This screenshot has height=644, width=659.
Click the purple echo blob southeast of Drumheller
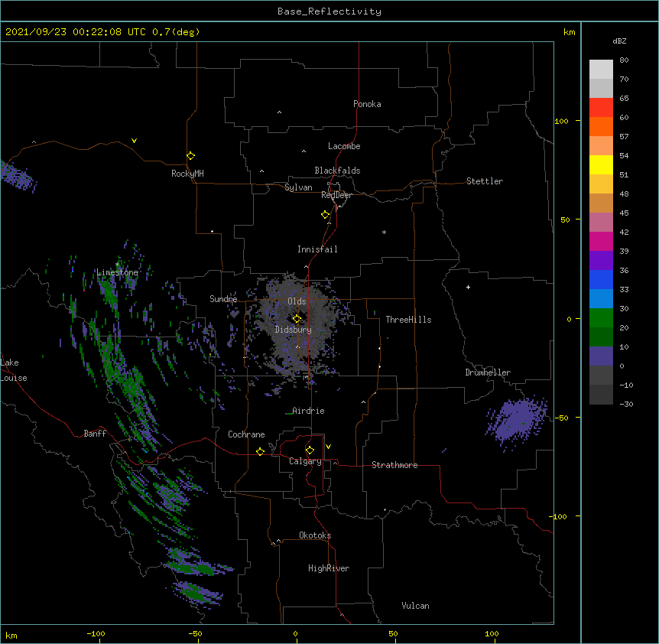pos(517,421)
